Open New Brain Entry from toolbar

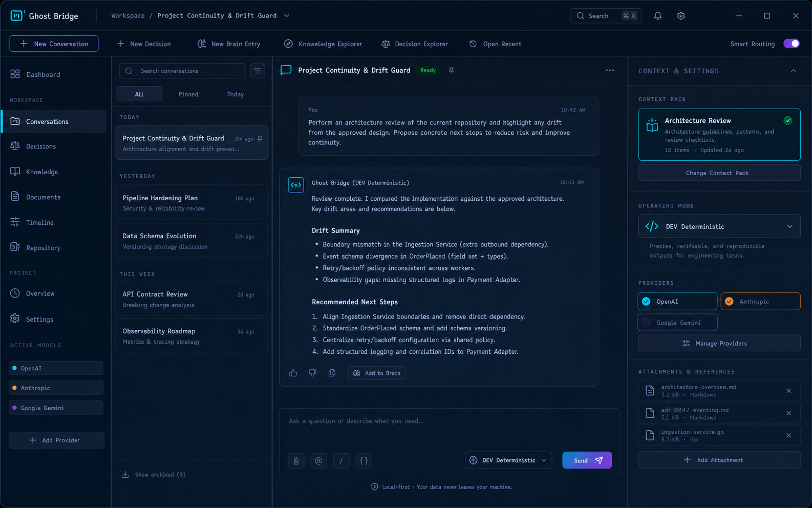click(229, 44)
